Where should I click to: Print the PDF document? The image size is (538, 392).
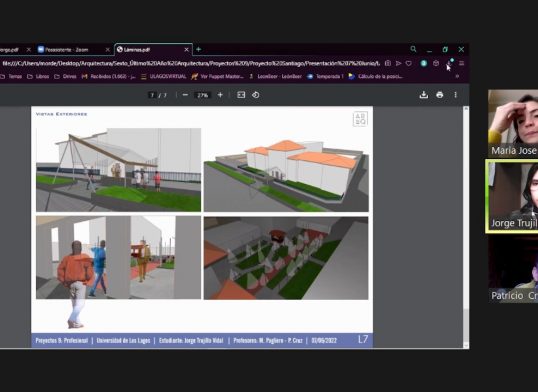click(440, 95)
